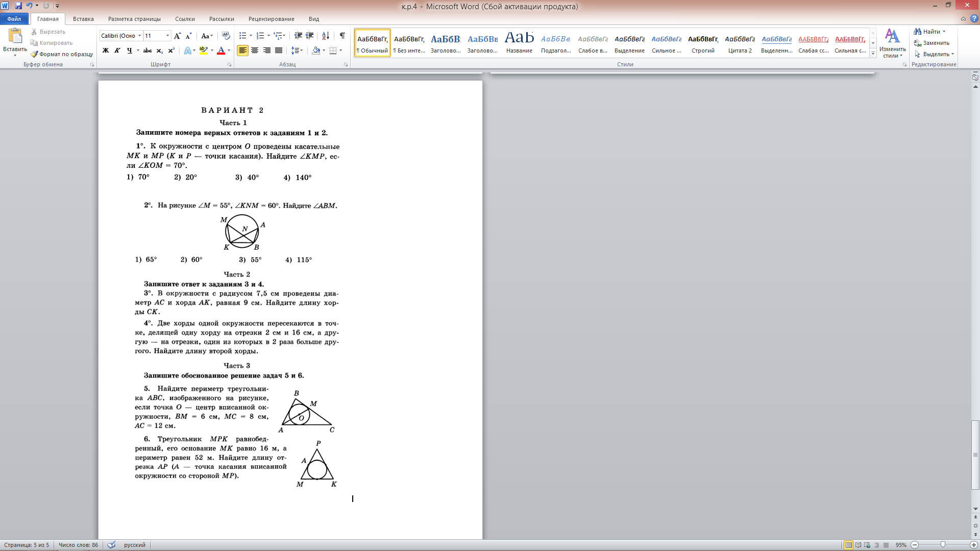Open the font size 11 dropdown
Image resolution: width=980 pixels, height=551 pixels.
167,36
